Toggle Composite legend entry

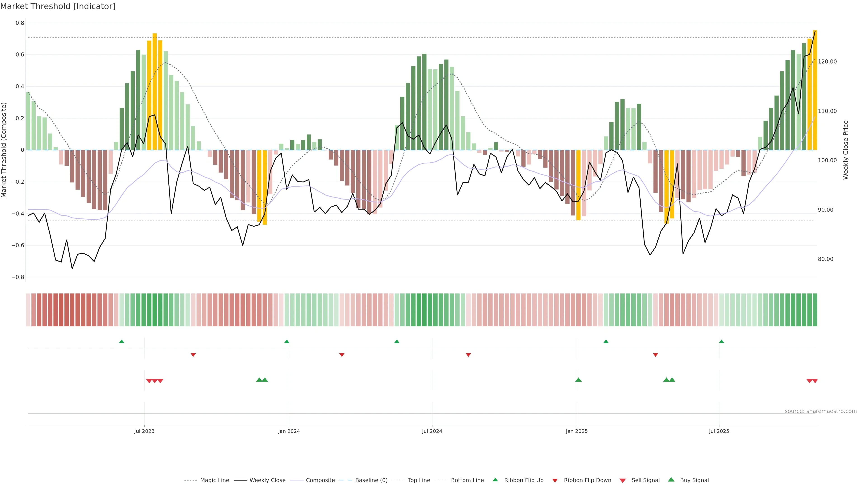pos(320,480)
